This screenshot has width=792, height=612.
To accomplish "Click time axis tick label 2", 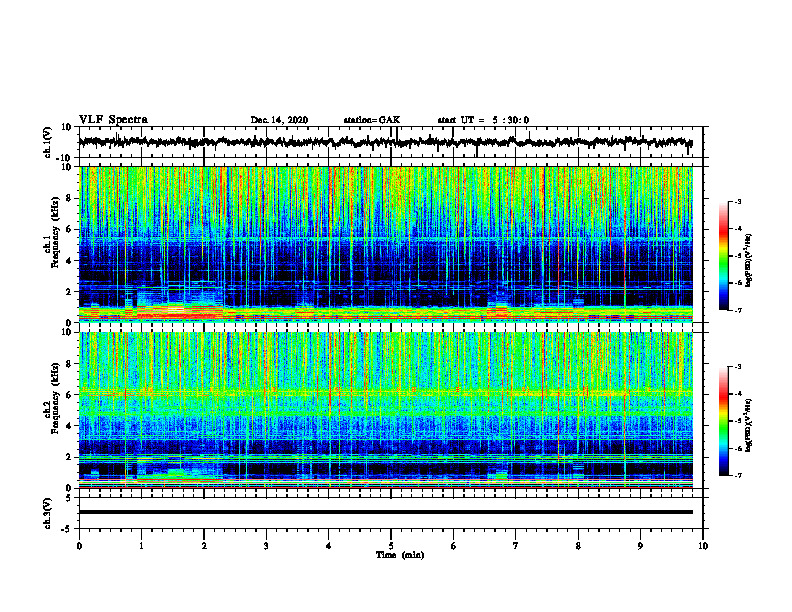I will pyautogui.click(x=204, y=546).
